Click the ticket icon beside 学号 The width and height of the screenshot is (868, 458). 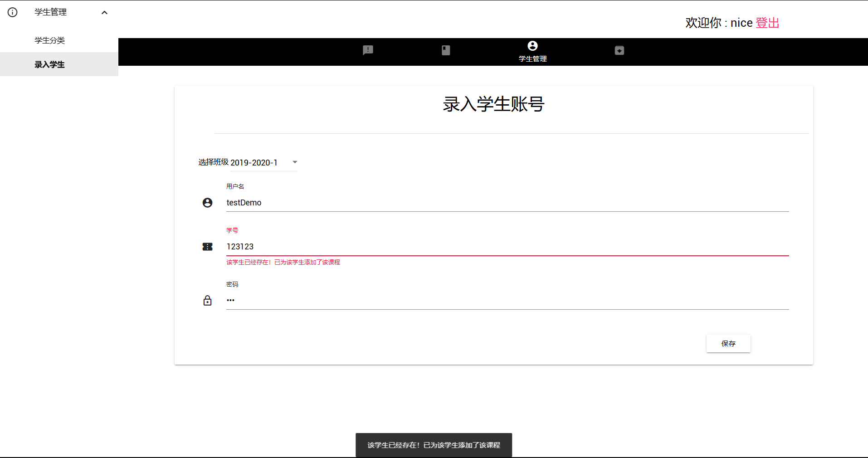207,247
